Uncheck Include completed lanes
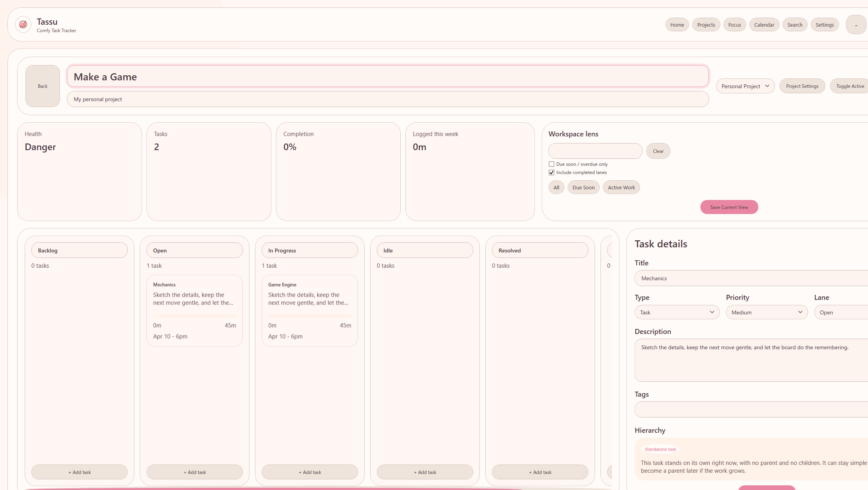 (x=552, y=172)
